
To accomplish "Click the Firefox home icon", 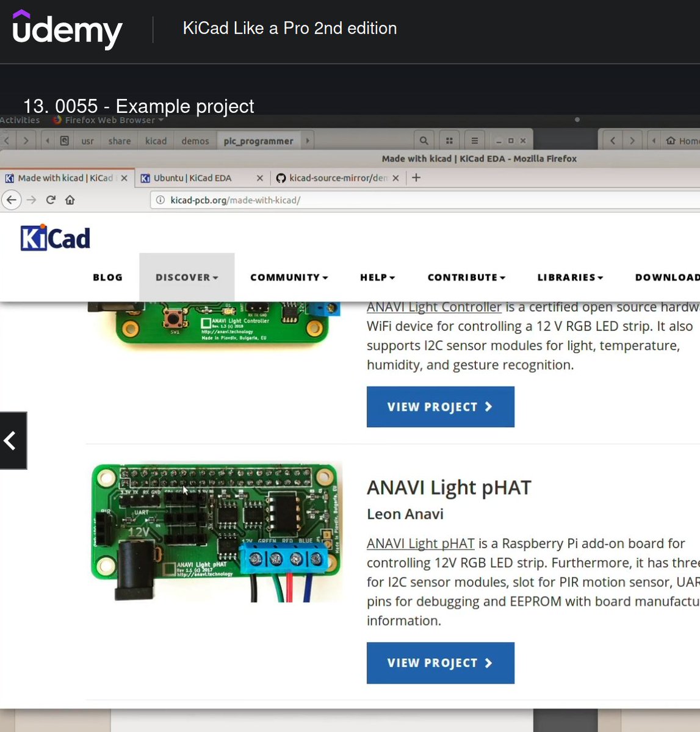I will 70,199.
